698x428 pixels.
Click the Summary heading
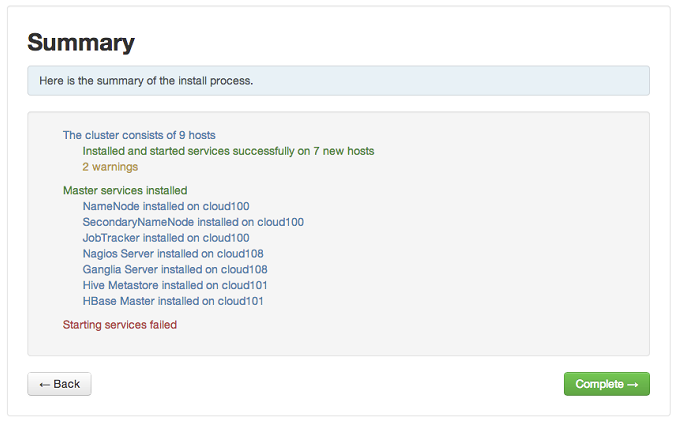click(x=81, y=43)
